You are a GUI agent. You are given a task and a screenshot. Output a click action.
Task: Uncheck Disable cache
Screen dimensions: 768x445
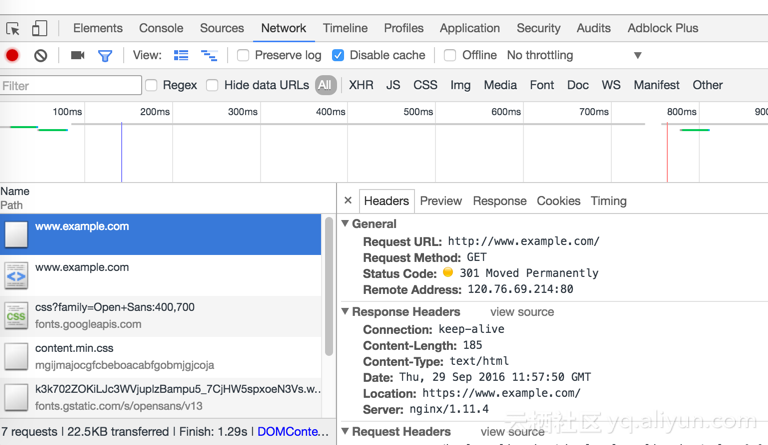point(338,55)
